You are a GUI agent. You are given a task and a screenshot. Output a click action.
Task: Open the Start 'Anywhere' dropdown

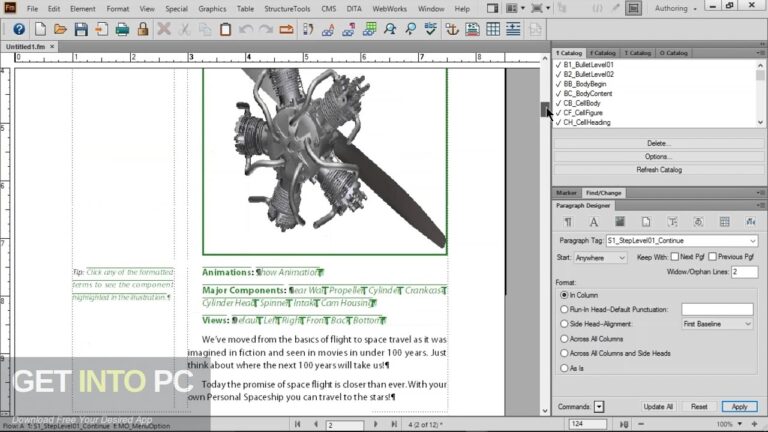(x=600, y=258)
